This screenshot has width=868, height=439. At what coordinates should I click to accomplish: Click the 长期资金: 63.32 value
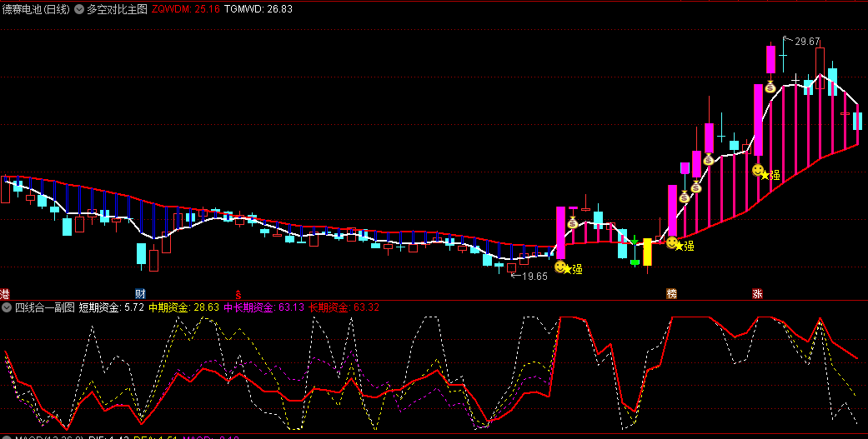coord(344,307)
